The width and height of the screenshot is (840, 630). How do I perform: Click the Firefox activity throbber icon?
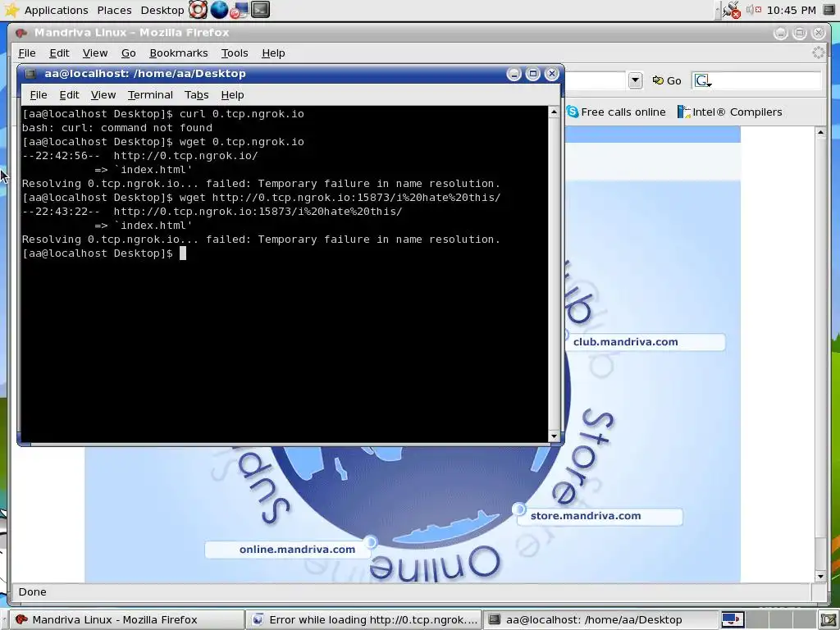[x=819, y=52]
